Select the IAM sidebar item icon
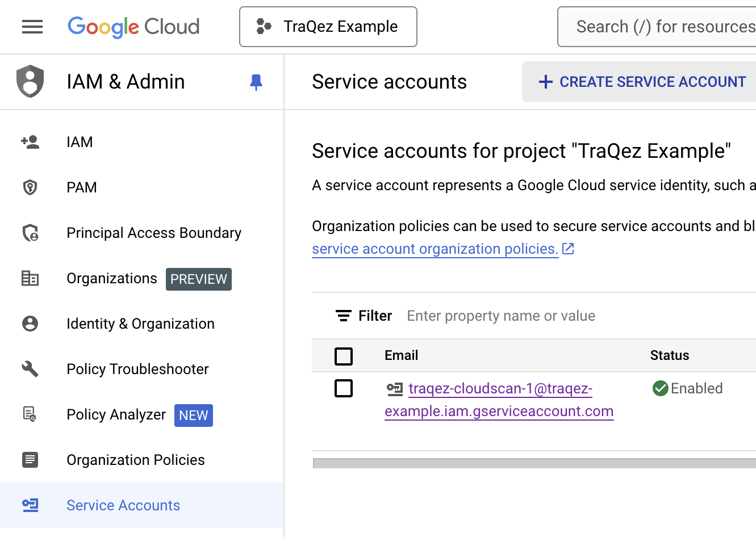756x537 pixels. coord(30,142)
